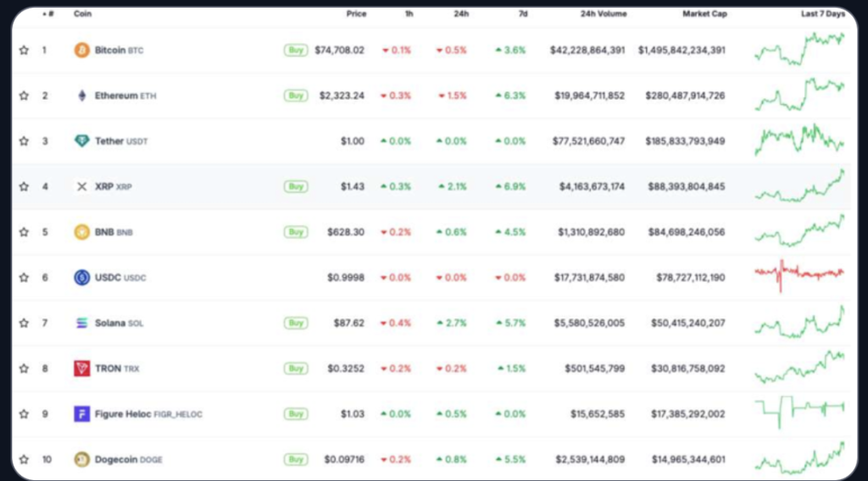Image resolution: width=868 pixels, height=481 pixels.
Task: Click the Solana coin logo icon
Action: 82,323
